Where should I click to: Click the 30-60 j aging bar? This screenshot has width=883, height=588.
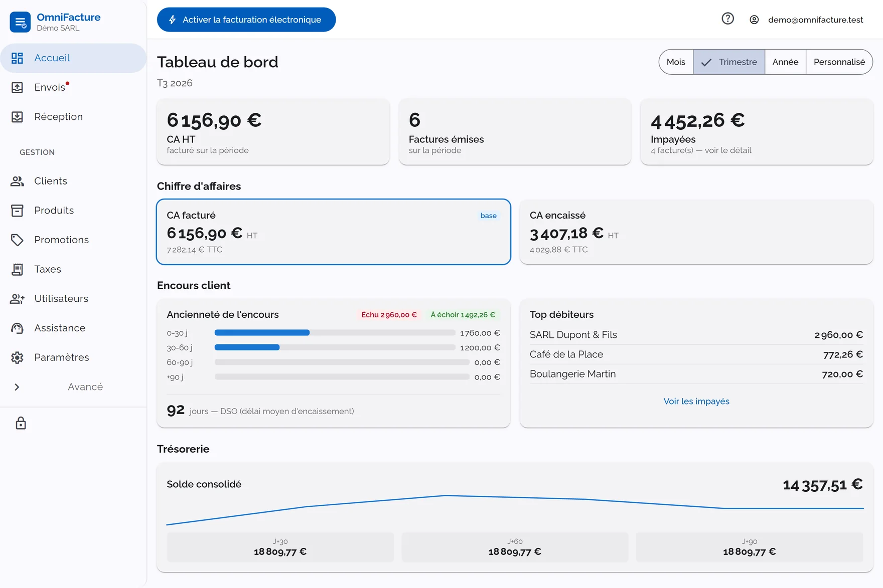(335, 347)
